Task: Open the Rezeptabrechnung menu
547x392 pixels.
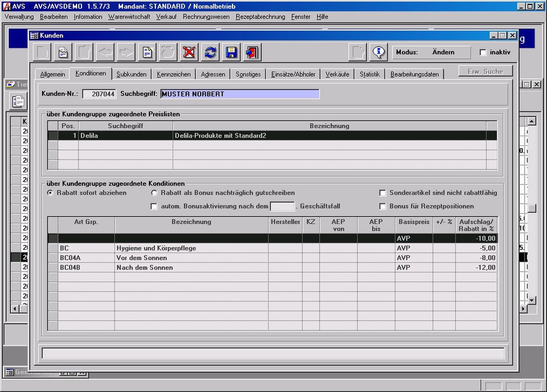Action: (x=260, y=17)
